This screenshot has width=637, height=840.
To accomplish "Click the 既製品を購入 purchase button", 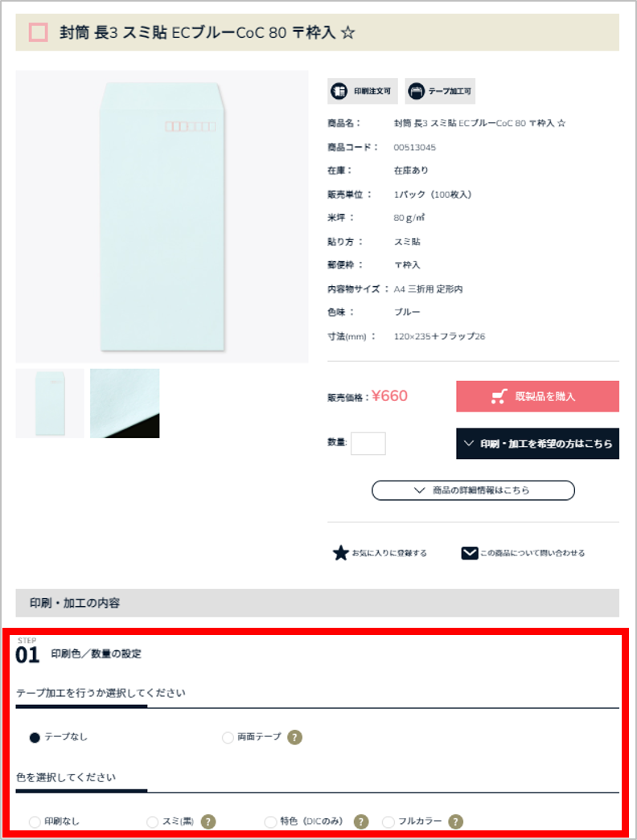I will tap(538, 396).
